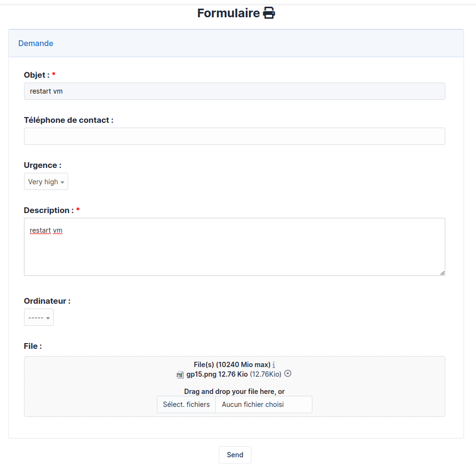Viewport: 476px width, 476px height.
Task: Open the Urgence selector showing Very high
Action: (x=46, y=181)
